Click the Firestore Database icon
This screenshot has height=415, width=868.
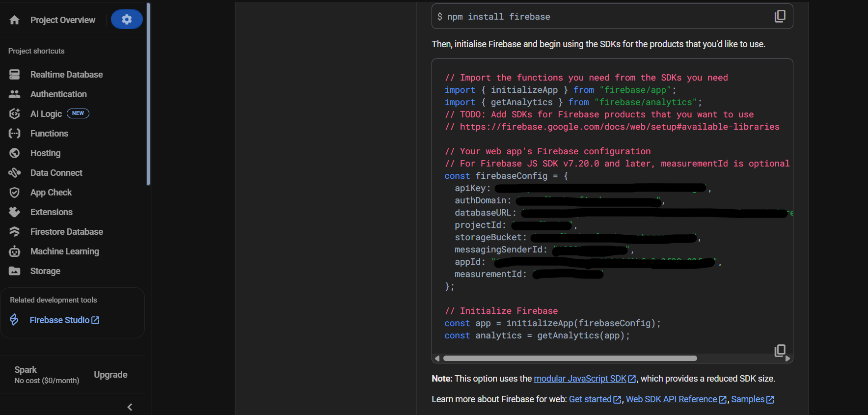[15, 232]
